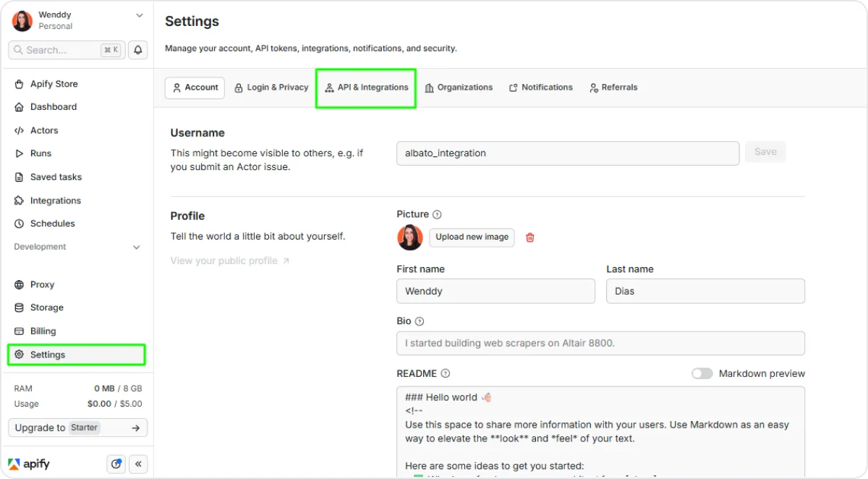Click the RAM usage value 0 MB / 8 GB
Screen dimensions: 868x479
118,389
